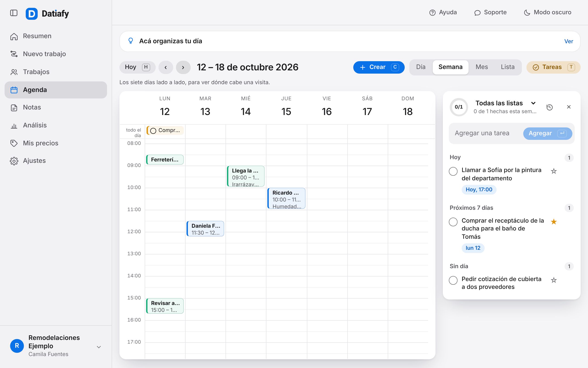
Task: Open Resumen from the sidebar
Action: [x=56, y=36]
